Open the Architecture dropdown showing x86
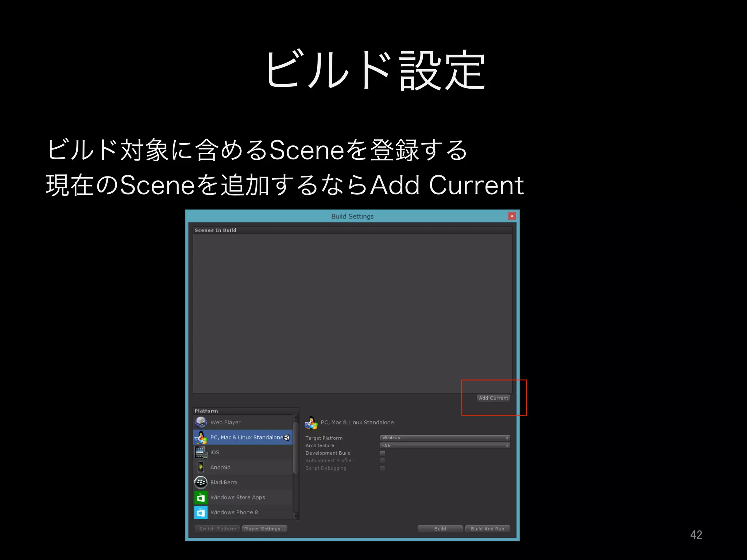 (x=445, y=446)
